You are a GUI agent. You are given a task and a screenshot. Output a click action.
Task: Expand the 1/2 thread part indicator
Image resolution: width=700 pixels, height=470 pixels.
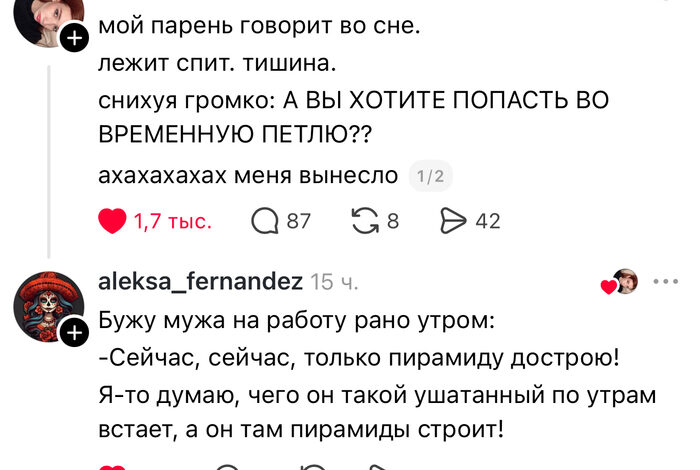[431, 176]
